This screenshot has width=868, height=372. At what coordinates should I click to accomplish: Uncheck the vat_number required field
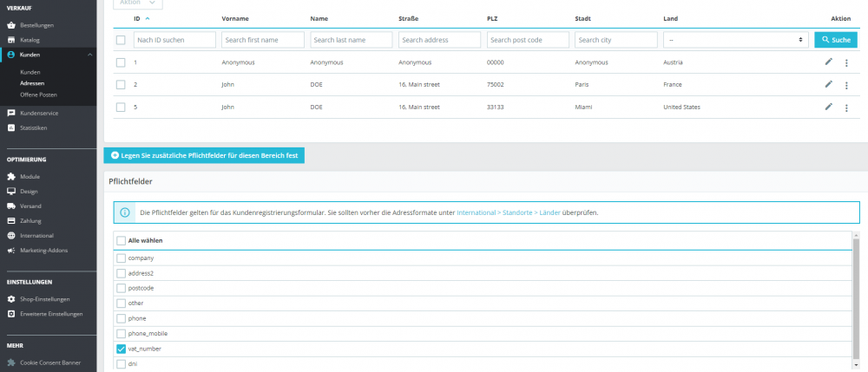[x=122, y=349]
